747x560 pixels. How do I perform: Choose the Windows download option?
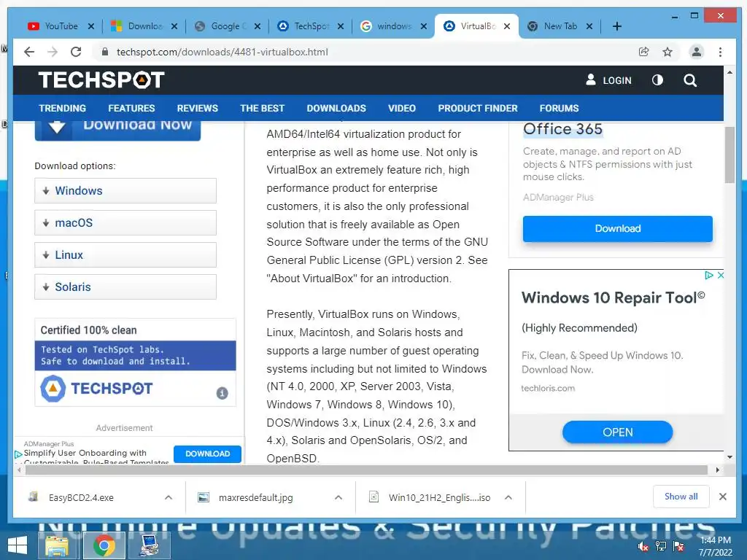125,190
